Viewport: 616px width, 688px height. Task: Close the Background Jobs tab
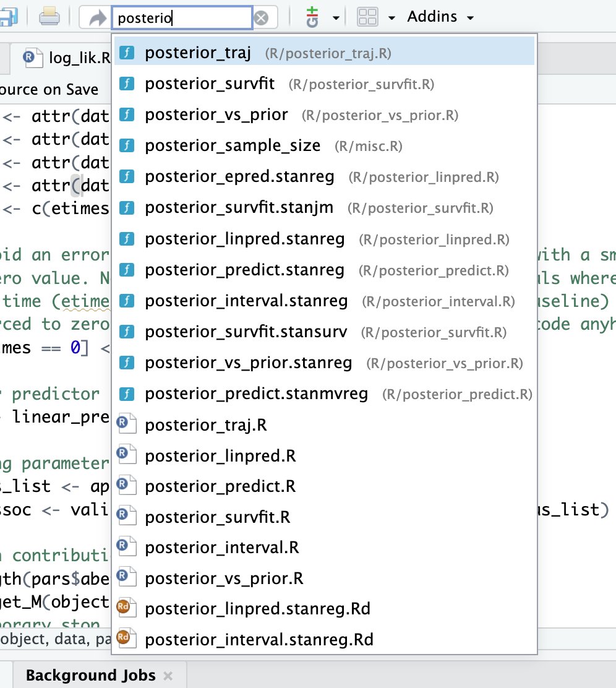coord(168,676)
